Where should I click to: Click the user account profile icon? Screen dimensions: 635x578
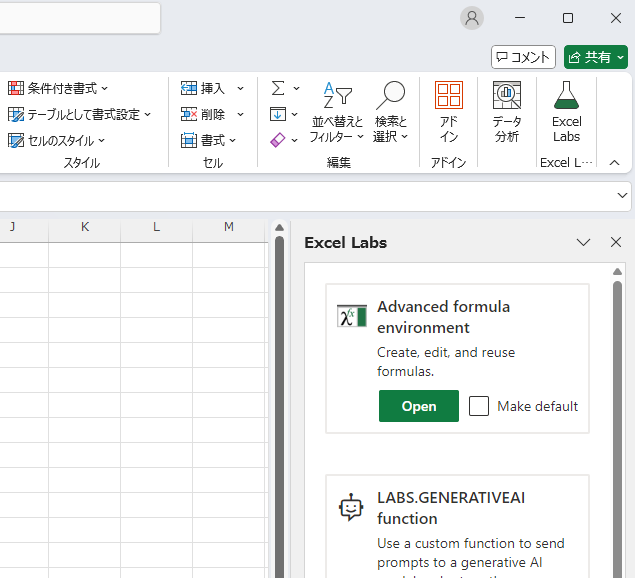click(x=472, y=18)
